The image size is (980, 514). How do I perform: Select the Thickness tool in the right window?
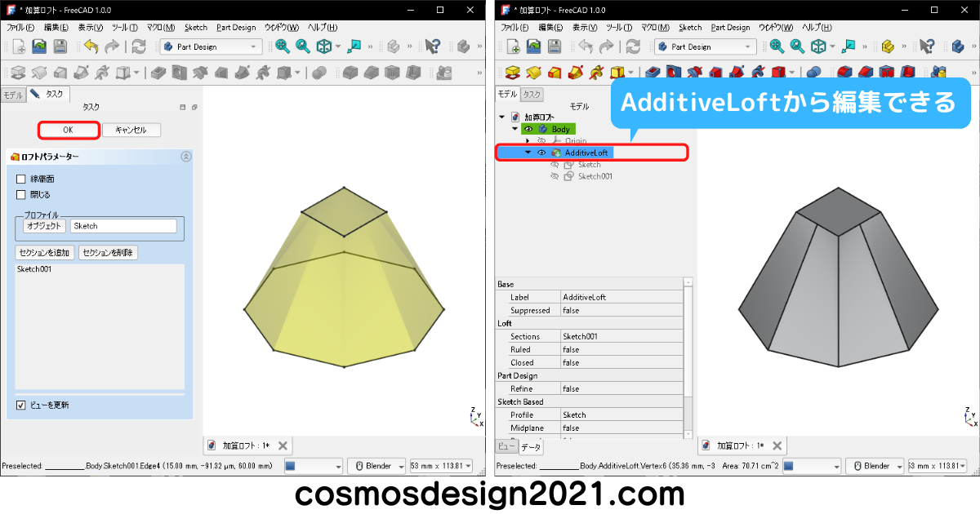pos(908,73)
